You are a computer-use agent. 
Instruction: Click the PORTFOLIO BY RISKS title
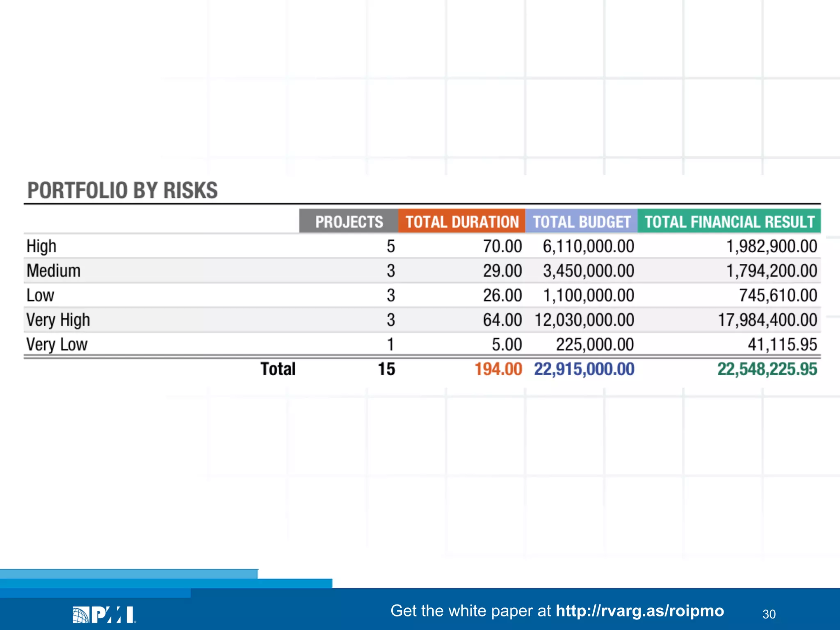pos(122,191)
